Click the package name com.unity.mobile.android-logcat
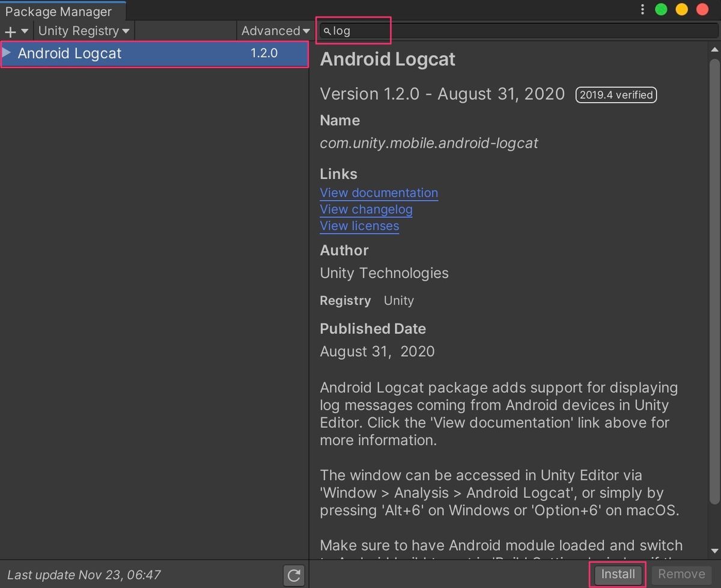Image resolution: width=721 pixels, height=588 pixels. pos(429,143)
